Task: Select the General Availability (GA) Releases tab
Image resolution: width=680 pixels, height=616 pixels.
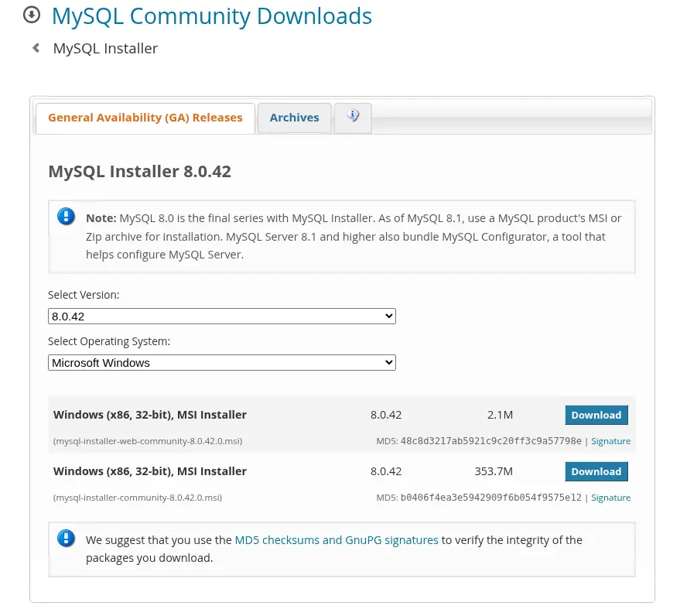Action: 145,117
